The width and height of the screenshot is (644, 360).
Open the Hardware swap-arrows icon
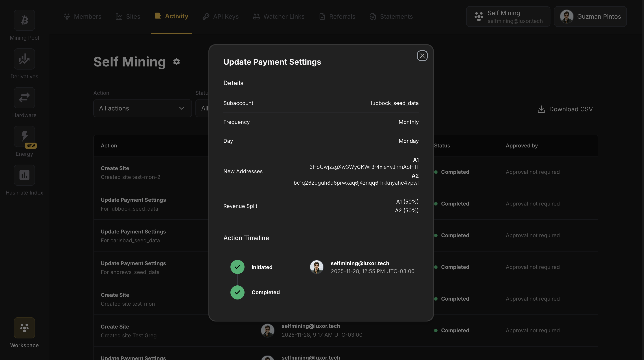[x=24, y=97]
